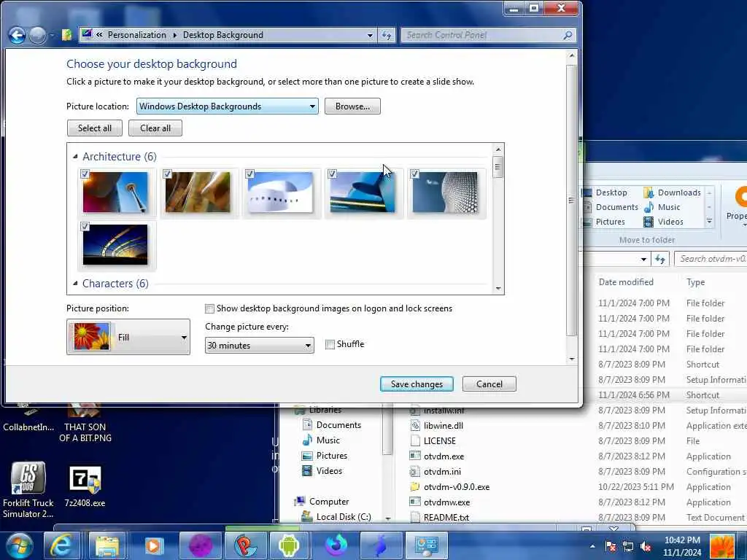The height and width of the screenshot is (560, 747).
Task: Open the Picture position Fill dropdown
Action: 128,337
